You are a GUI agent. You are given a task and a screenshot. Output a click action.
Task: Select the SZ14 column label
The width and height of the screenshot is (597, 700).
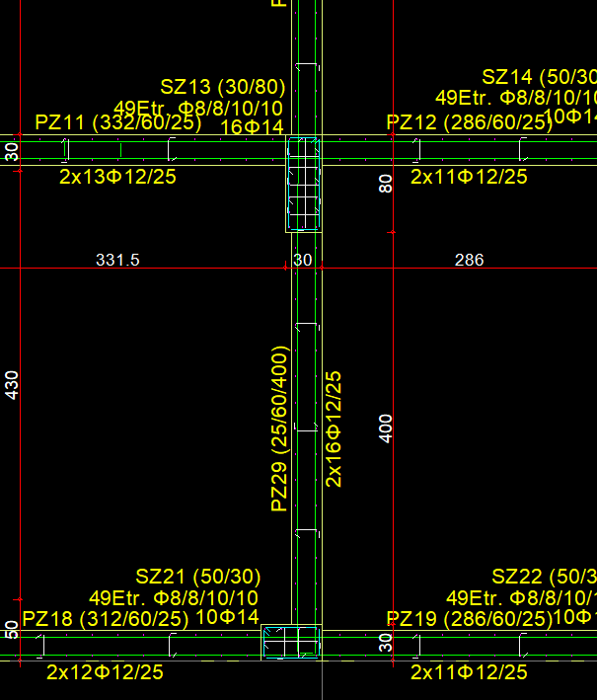click(x=539, y=77)
